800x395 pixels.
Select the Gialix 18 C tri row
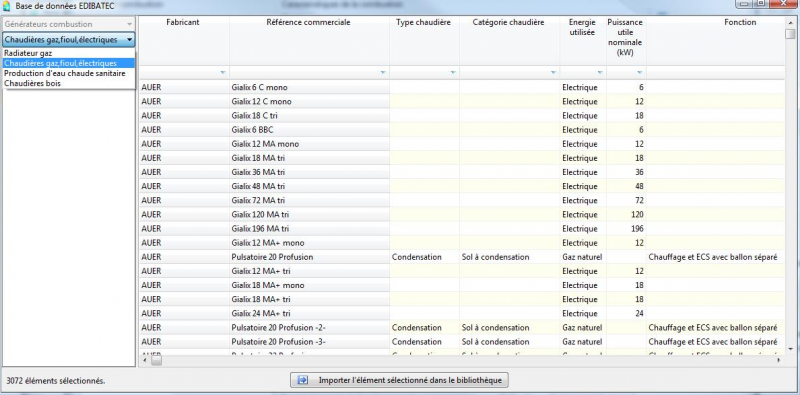point(461,116)
